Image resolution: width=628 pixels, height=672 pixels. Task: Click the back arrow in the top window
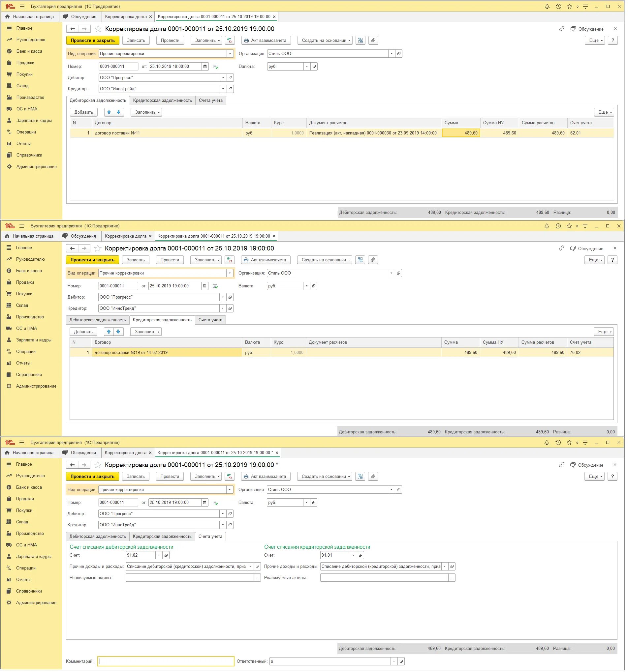point(73,29)
